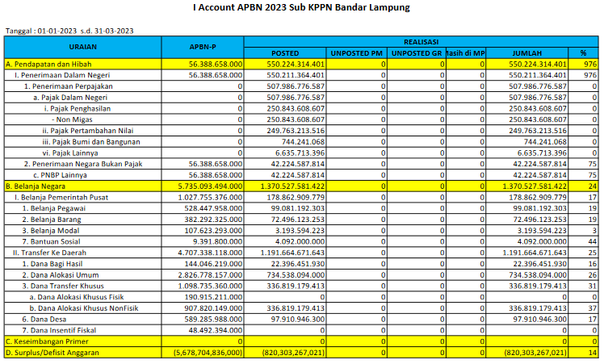Click row '1. Belanja Pegawai'
This screenshot has height=364, width=604.
[301, 208]
